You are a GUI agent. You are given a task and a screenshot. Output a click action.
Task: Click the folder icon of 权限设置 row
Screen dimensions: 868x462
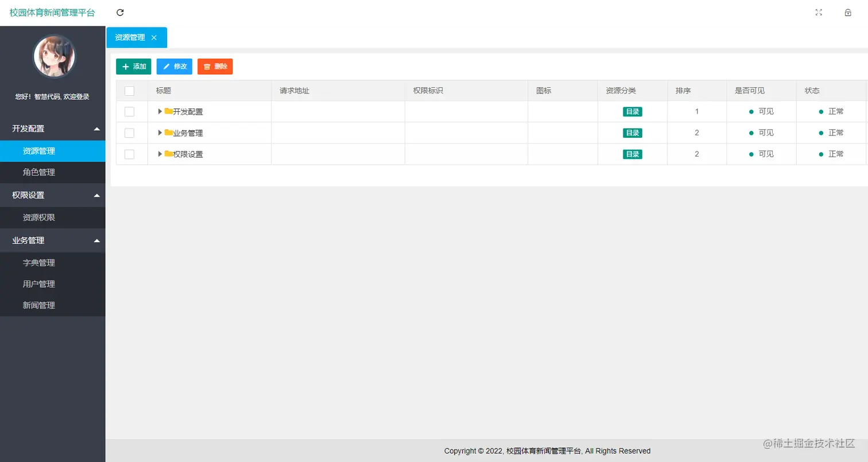click(x=168, y=153)
